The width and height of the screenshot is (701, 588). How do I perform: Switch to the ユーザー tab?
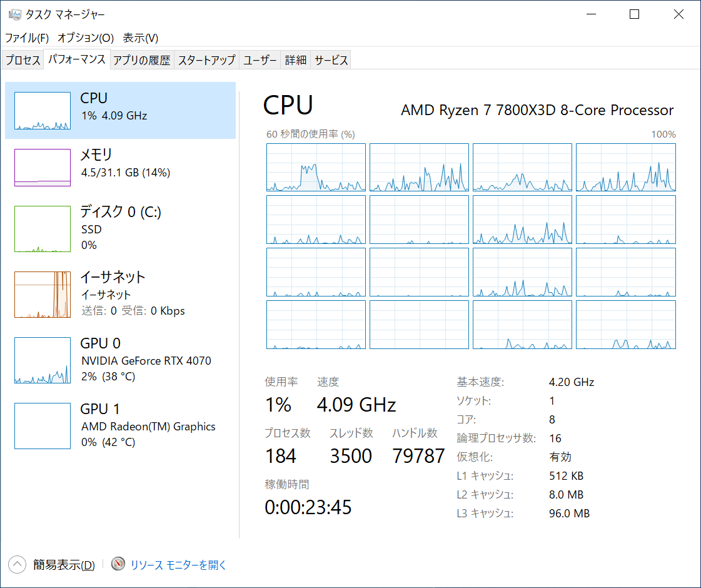(260, 61)
